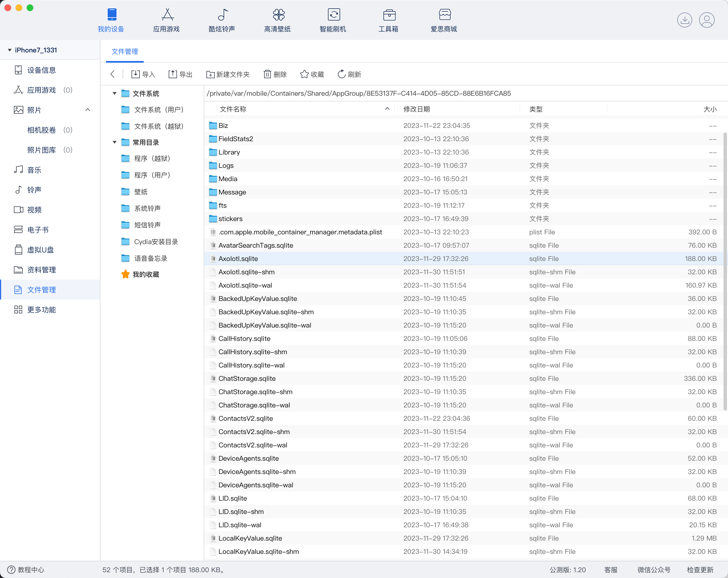The width and height of the screenshot is (728, 578).
Task: Select 文件管理 in the sidebar
Action: click(x=50, y=290)
